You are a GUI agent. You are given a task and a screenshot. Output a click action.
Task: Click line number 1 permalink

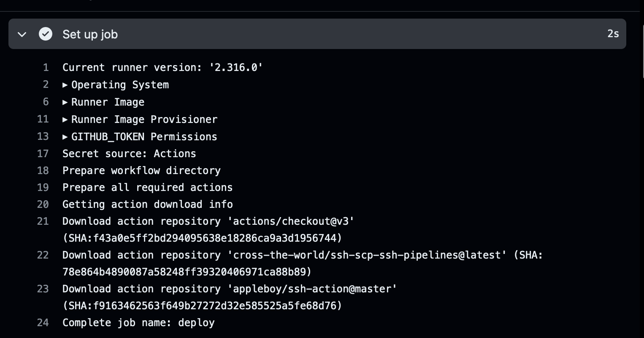click(46, 68)
